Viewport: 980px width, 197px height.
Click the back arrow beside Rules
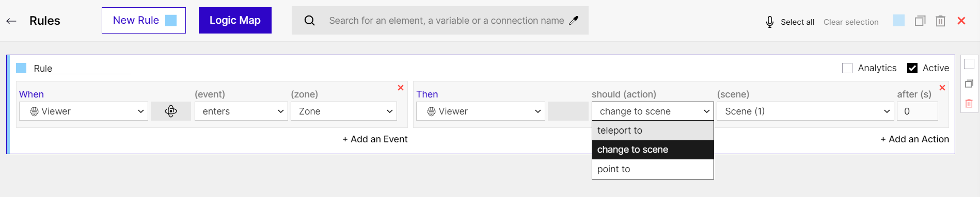[x=11, y=21]
